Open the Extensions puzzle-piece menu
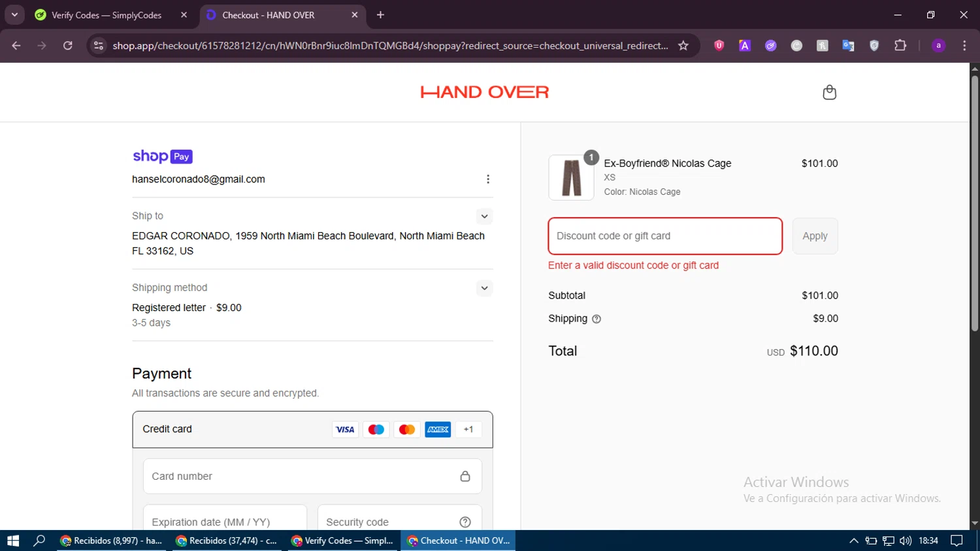 tap(900, 46)
